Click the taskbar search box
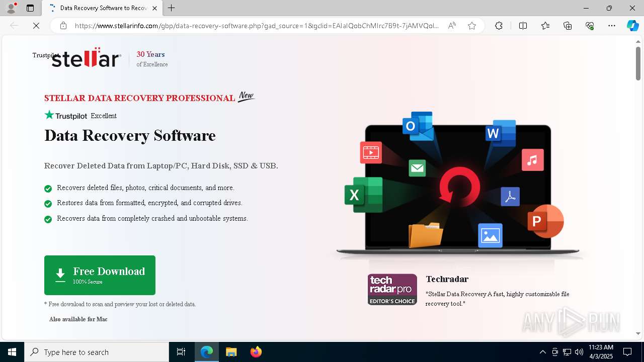The width and height of the screenshot is (644, 362). click(x=97, y=352)
